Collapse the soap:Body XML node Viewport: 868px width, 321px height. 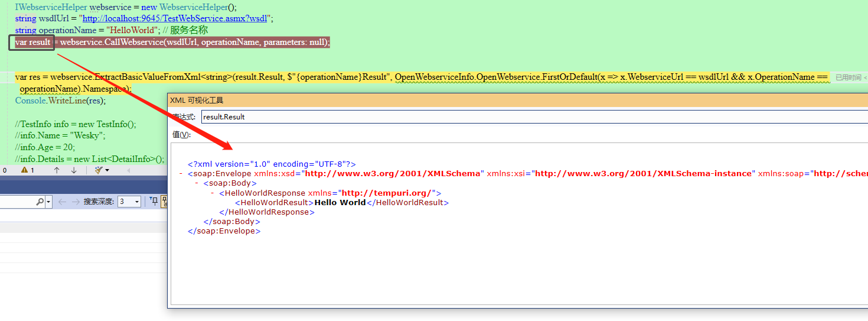coord(197,183)
